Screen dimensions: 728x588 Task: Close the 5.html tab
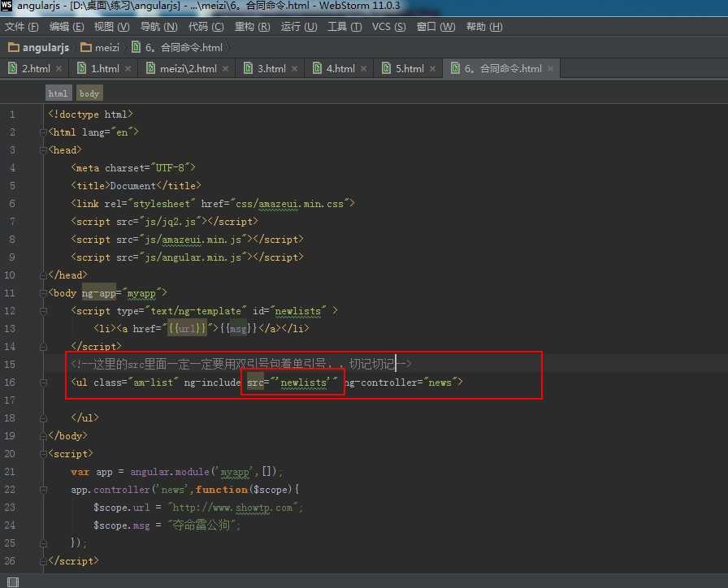click(433, 69)
